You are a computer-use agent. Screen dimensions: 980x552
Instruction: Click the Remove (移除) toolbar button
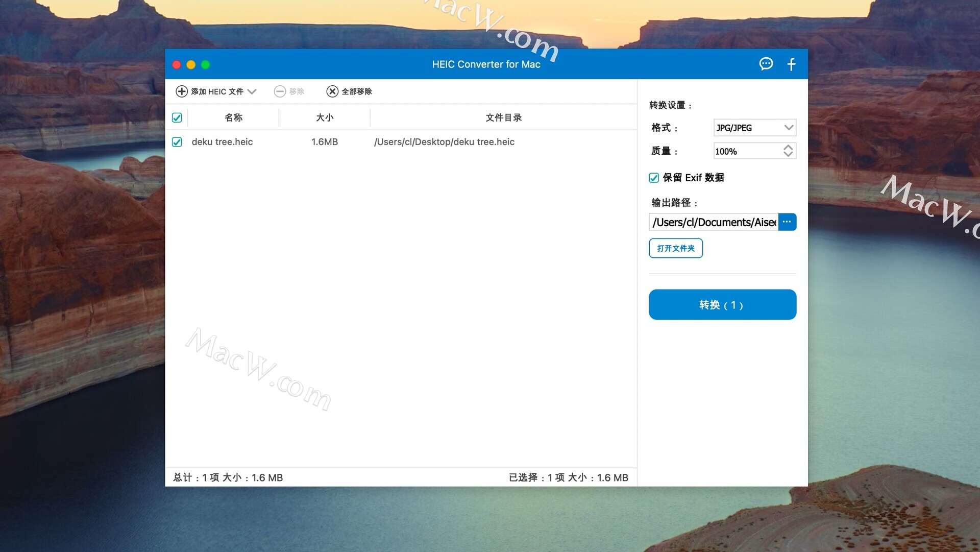[289, 91]
